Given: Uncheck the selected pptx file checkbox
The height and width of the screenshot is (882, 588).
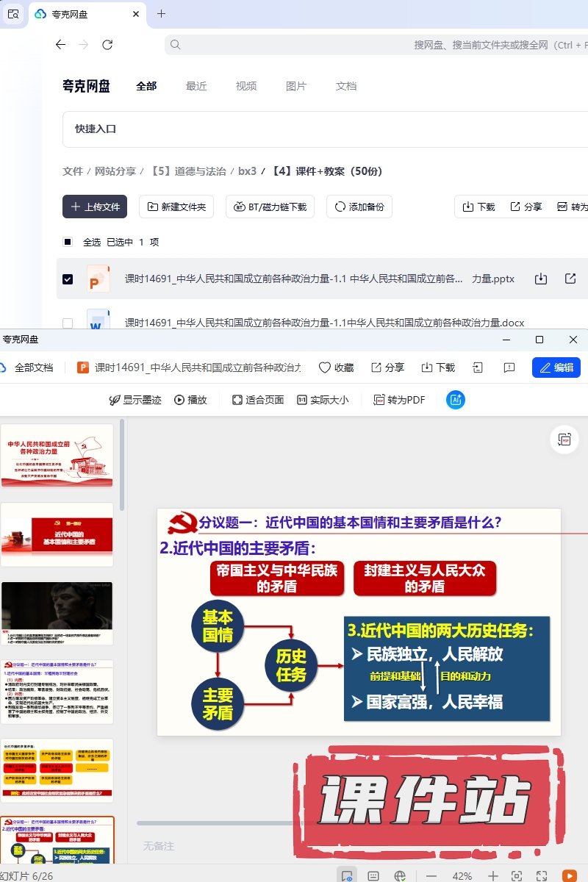Looking at the screenshot, I should click(68, 279).
